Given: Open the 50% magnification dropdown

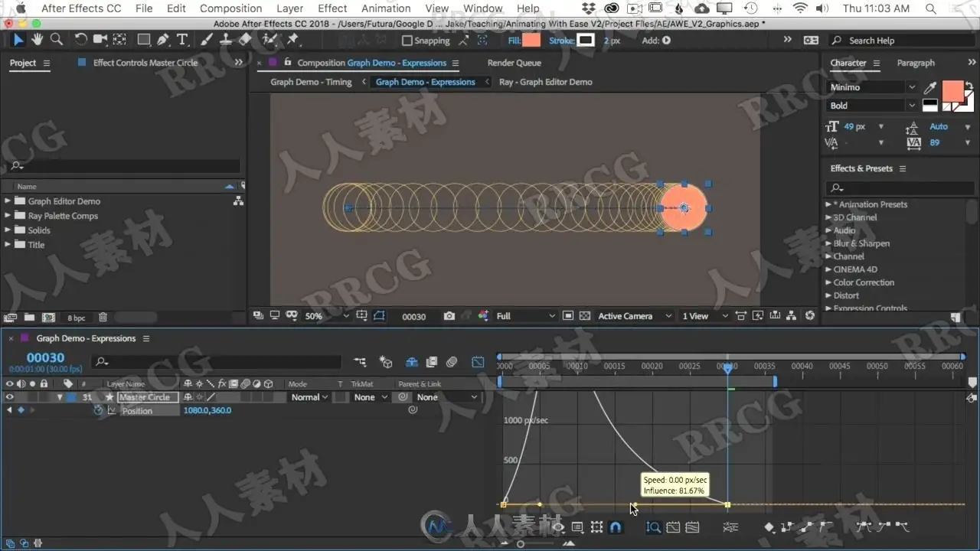Looking at the screenshot, I should pyautogui.click(x=327, y=316).
